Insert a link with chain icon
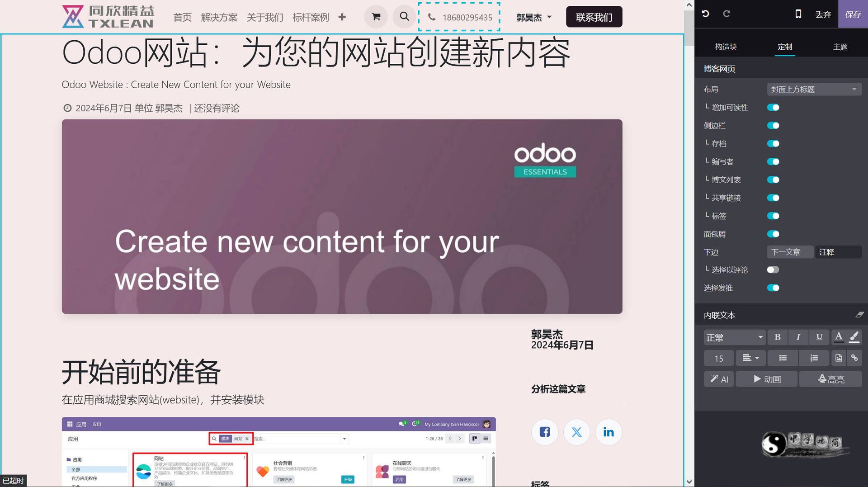The image size is (868, 487). coord(854,358)
